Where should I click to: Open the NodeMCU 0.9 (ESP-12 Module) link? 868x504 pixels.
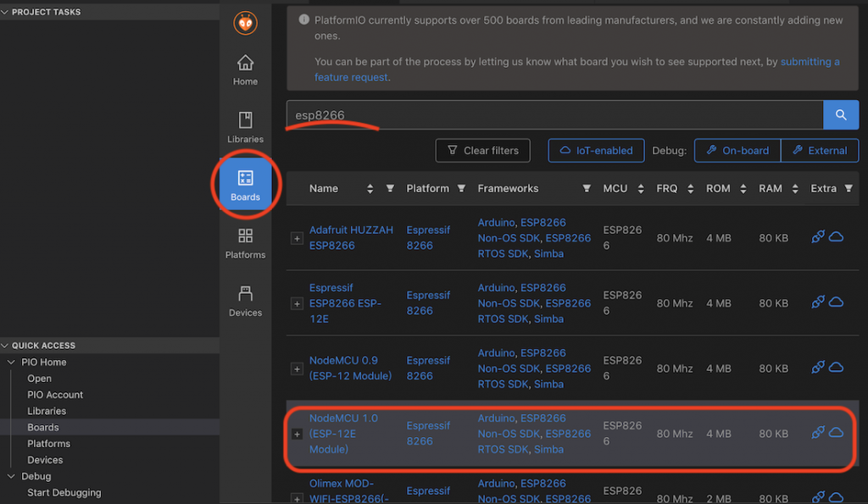tap(350, 368)
